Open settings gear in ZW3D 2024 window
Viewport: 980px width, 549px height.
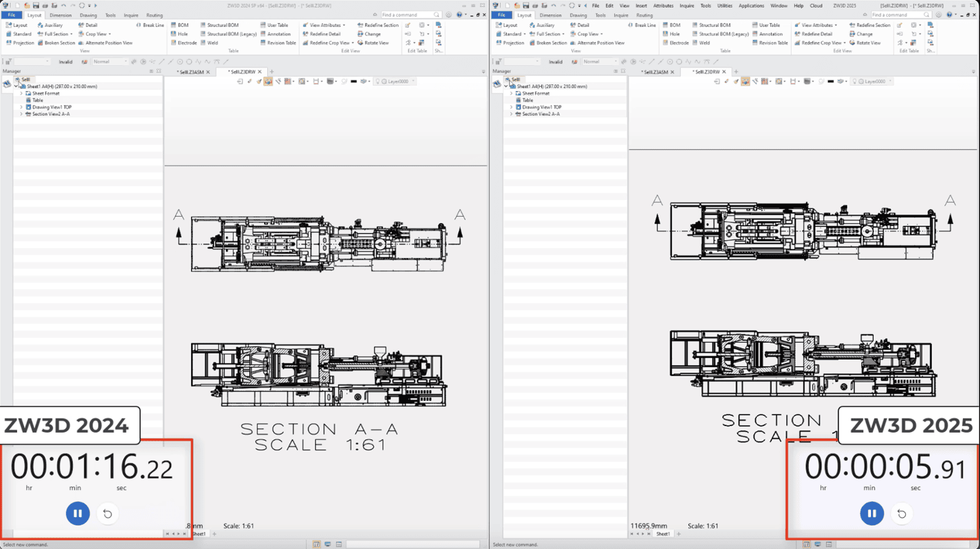point(449,15)
